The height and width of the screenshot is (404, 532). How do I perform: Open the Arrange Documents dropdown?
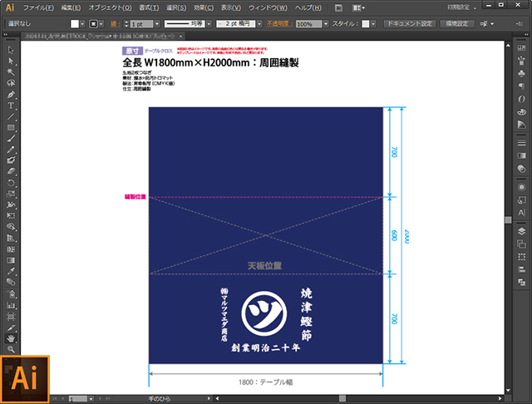pos(358,7)
